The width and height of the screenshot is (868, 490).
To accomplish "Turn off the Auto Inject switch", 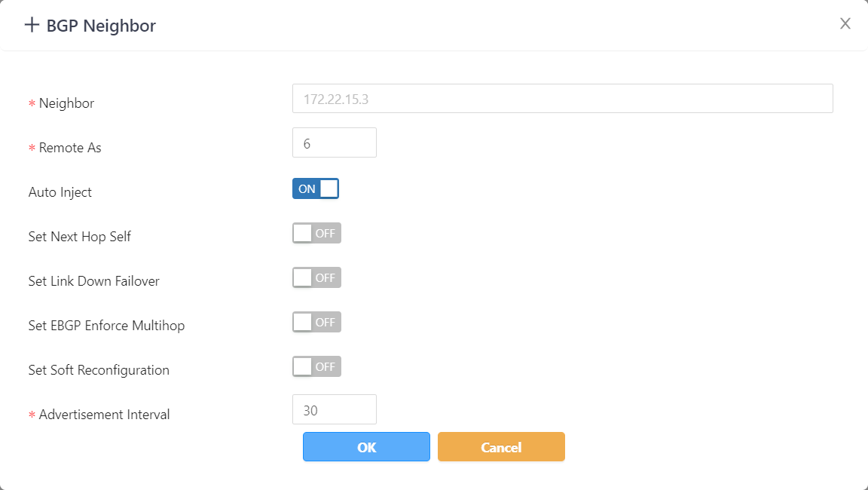I will pos(316,188).
